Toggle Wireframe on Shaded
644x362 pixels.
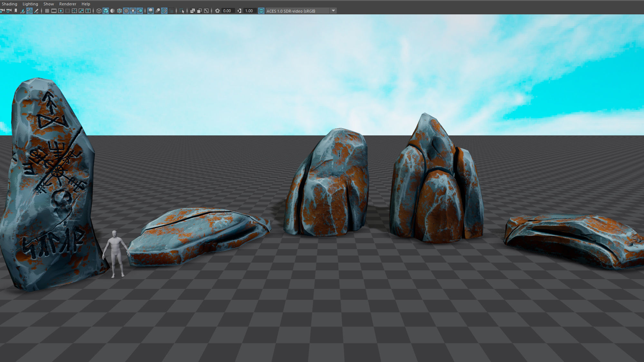point(119,11)
